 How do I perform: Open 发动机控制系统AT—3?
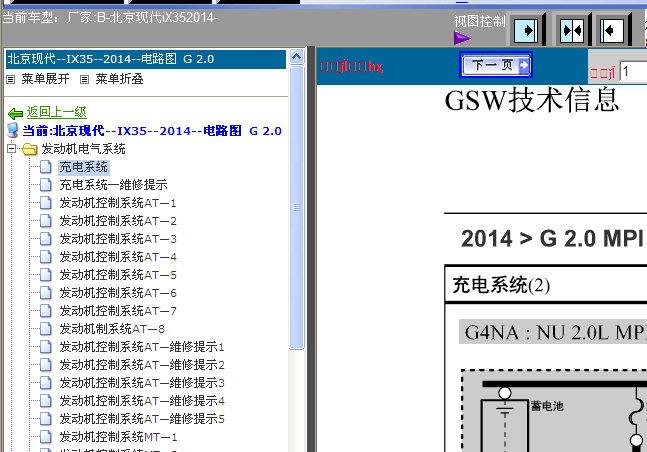coord(118,239)
